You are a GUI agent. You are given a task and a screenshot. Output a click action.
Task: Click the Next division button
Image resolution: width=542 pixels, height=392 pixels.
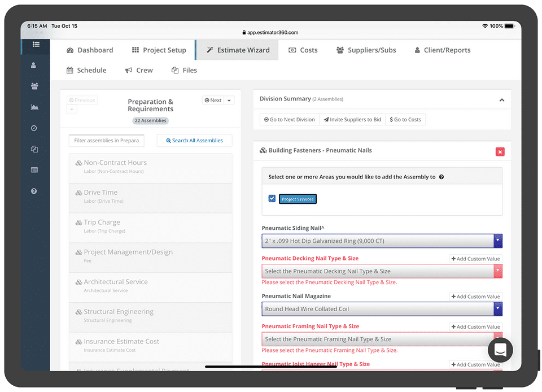213,100
